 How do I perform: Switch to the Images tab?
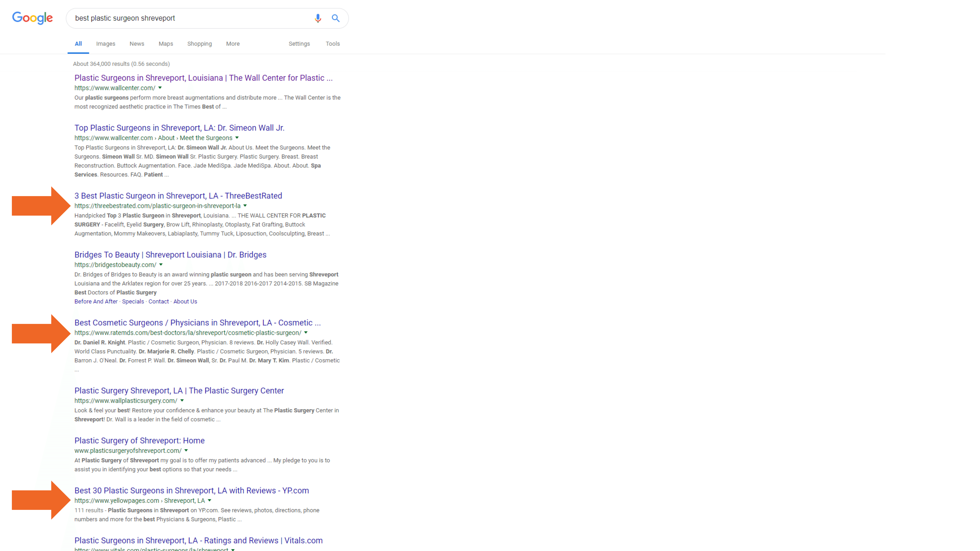(106, 44)
